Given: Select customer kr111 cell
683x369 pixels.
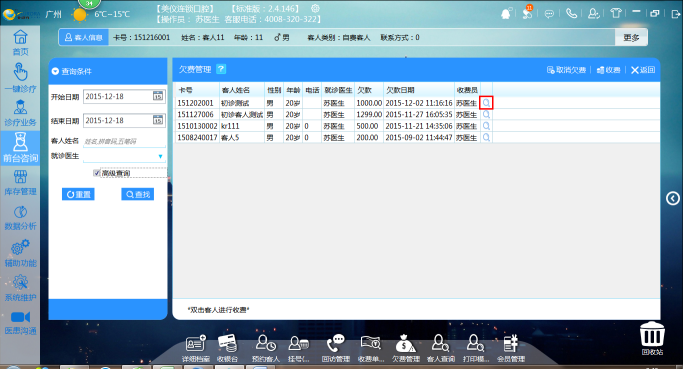Looking at the screenshot, I should (242, 126).
